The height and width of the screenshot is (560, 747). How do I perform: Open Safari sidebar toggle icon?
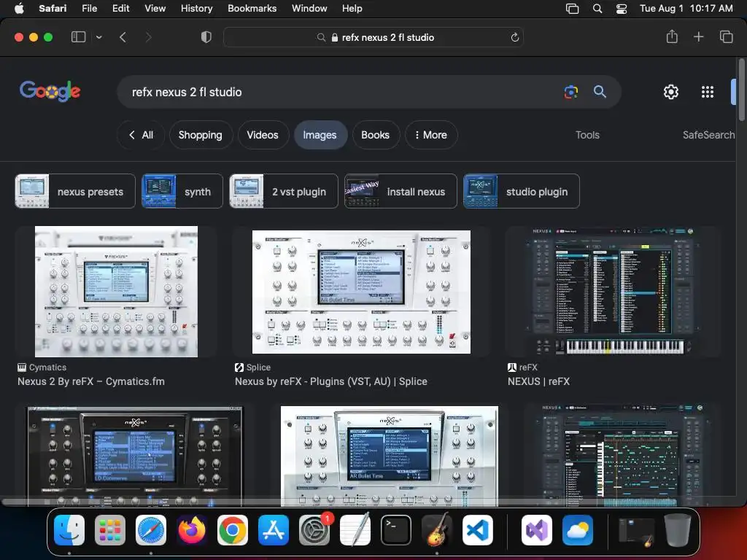(78, 37)
